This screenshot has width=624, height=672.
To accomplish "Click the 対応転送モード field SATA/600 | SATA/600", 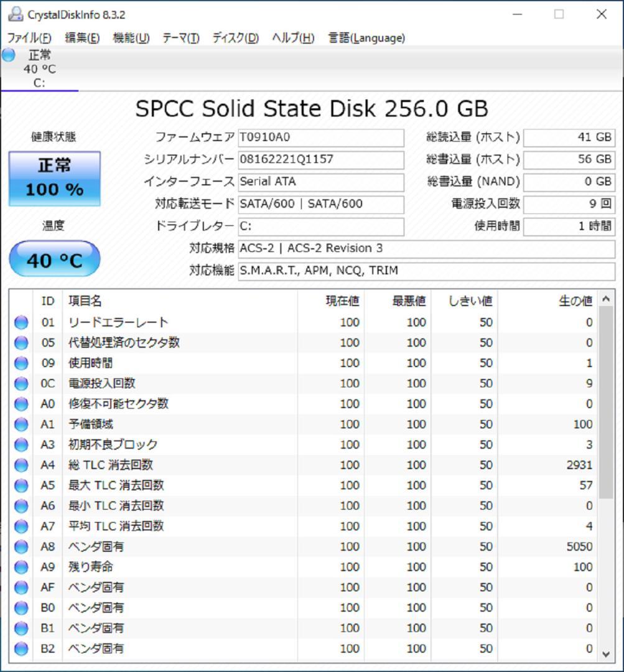I will click(x=321, y=205).
